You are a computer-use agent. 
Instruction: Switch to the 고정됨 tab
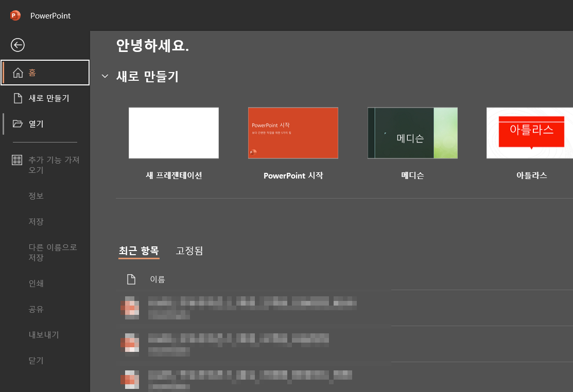189,251
